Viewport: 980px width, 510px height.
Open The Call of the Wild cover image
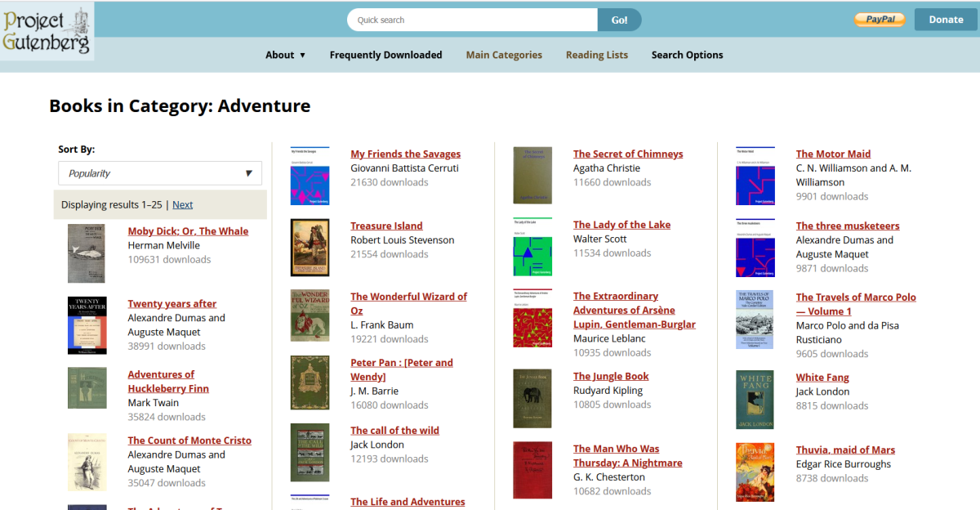(310, 452)
